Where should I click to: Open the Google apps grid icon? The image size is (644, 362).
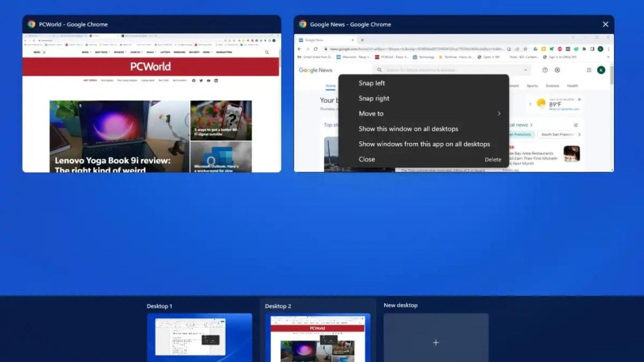(x=589, y=70)
